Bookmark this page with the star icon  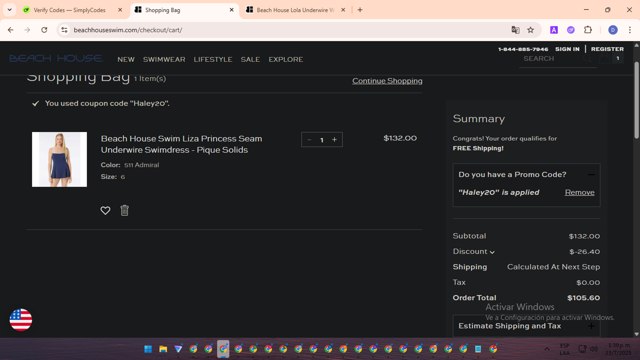pos(530,30)
